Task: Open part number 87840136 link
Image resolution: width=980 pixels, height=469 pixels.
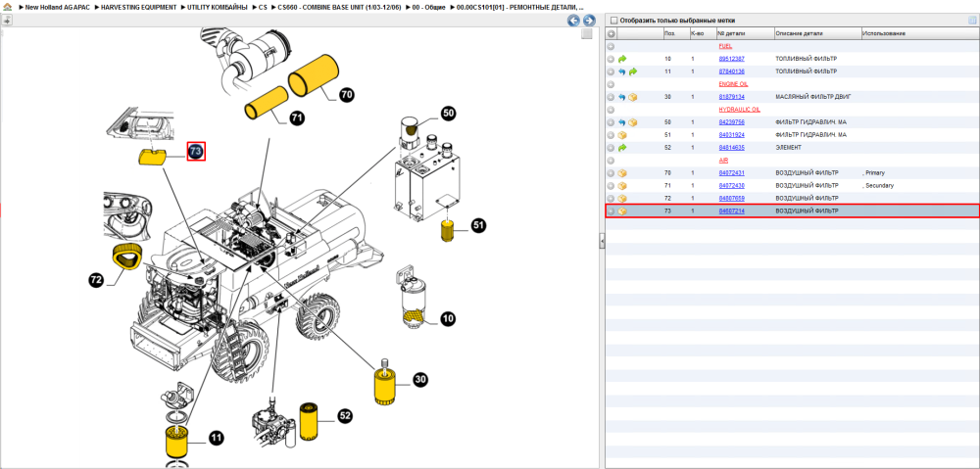Action: point(731,71)
